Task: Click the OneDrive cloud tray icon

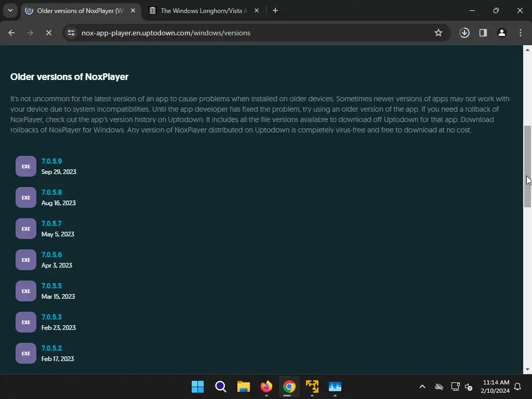Action: point(439,387)
